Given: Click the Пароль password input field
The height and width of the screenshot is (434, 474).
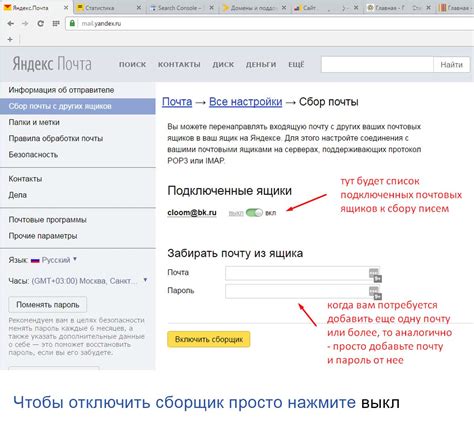Looking at the screenshot, I should coord(302,291).
